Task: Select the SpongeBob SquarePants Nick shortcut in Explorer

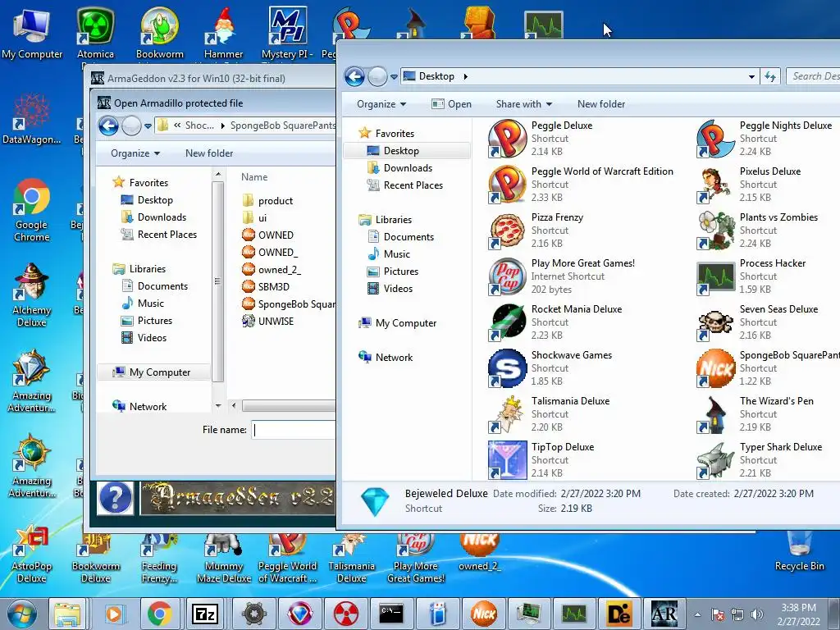Action: point(768,368)
